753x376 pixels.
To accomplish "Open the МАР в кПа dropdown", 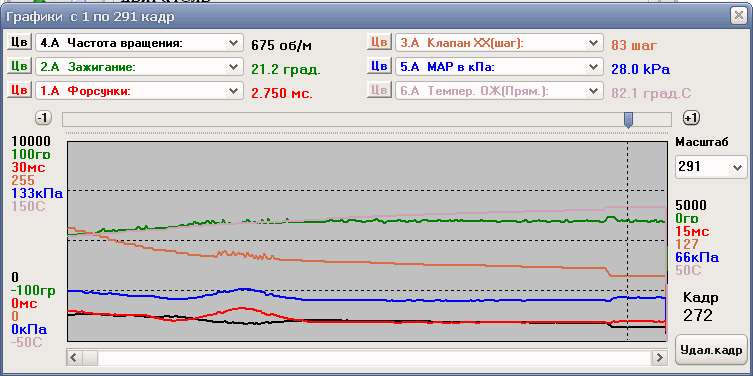I will (x=499, y=66).
